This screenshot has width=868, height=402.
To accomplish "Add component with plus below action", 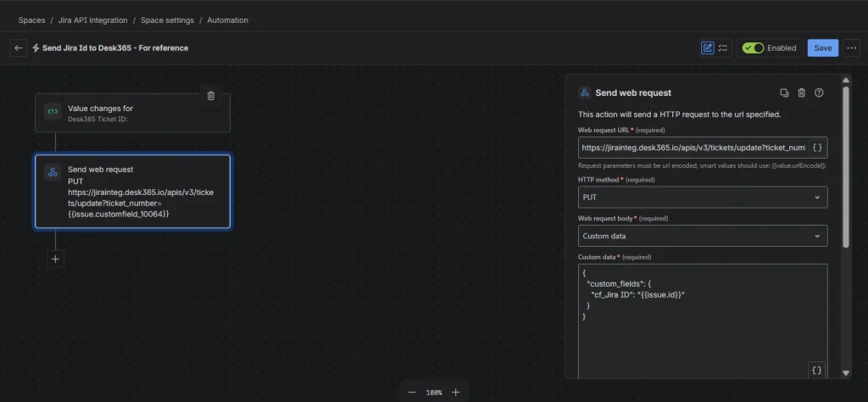I will pos(55,259).
